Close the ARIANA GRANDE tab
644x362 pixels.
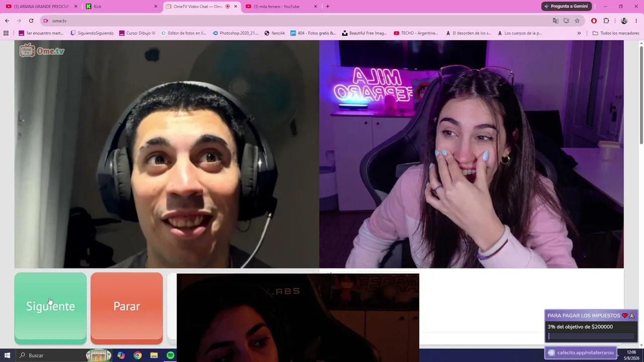76,7
